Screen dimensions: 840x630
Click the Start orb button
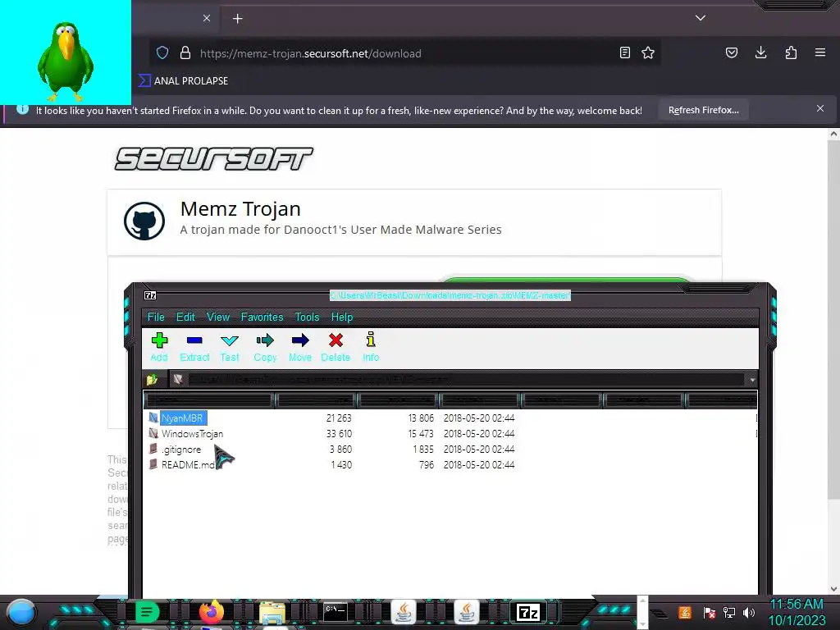[21, 613]
